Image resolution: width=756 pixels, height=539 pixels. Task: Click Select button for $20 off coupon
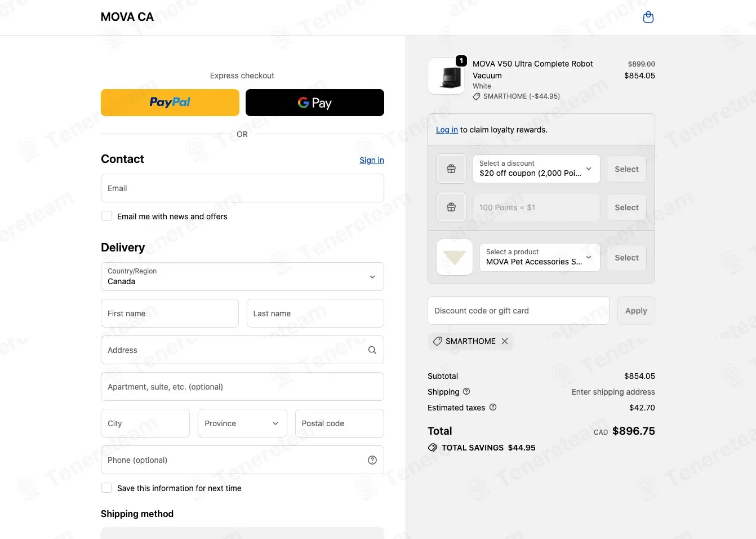click(626, 169)
